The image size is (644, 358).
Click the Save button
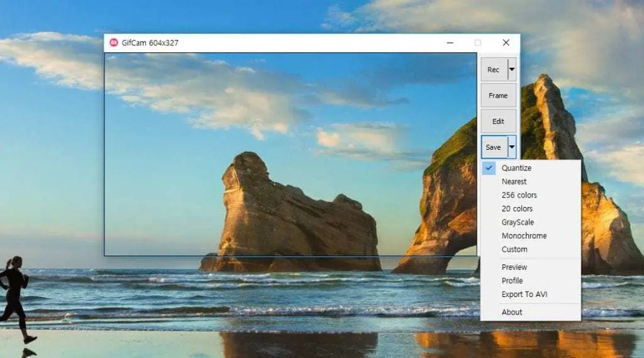tap(494, 147)
